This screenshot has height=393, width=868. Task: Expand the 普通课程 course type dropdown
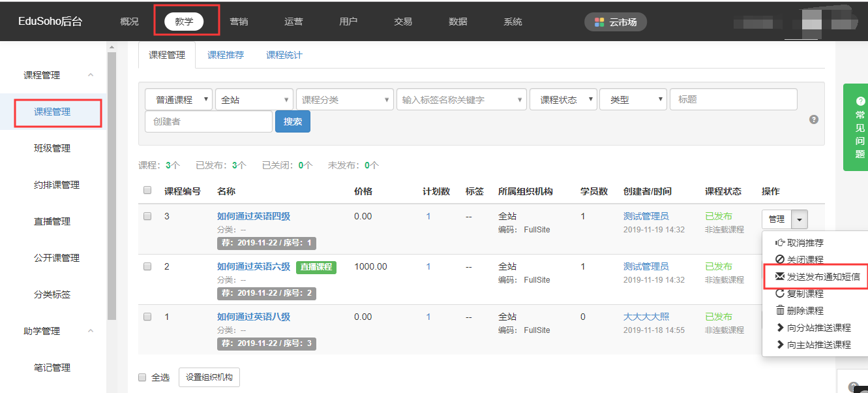coord(179,100)
